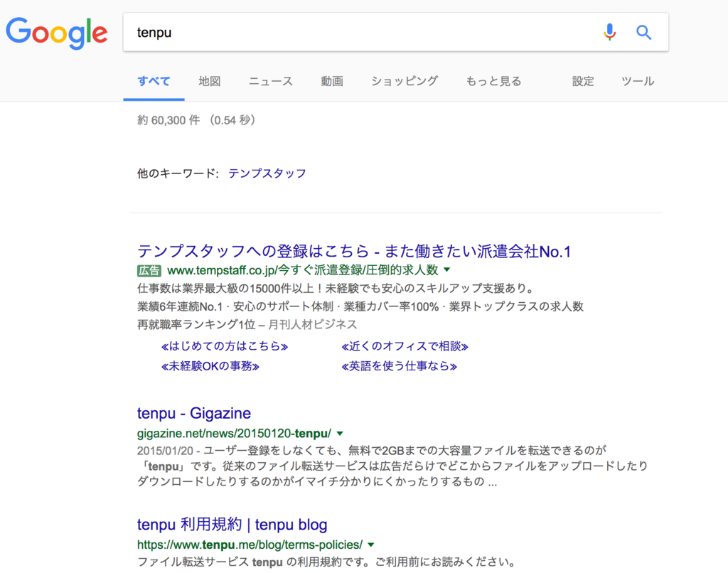Open the ショッピング tab
This screenshot has width=728, height=573.
coord(405,81)
